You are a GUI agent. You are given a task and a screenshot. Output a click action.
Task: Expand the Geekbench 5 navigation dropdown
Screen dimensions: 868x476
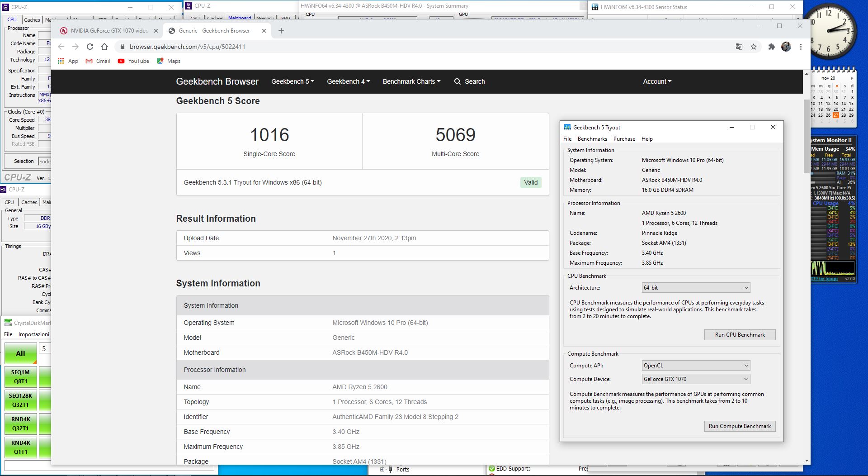click(292, 81)
